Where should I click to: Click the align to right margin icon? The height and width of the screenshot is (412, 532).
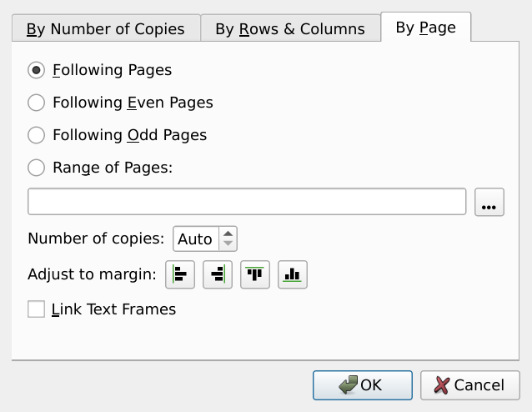(218, 274)
